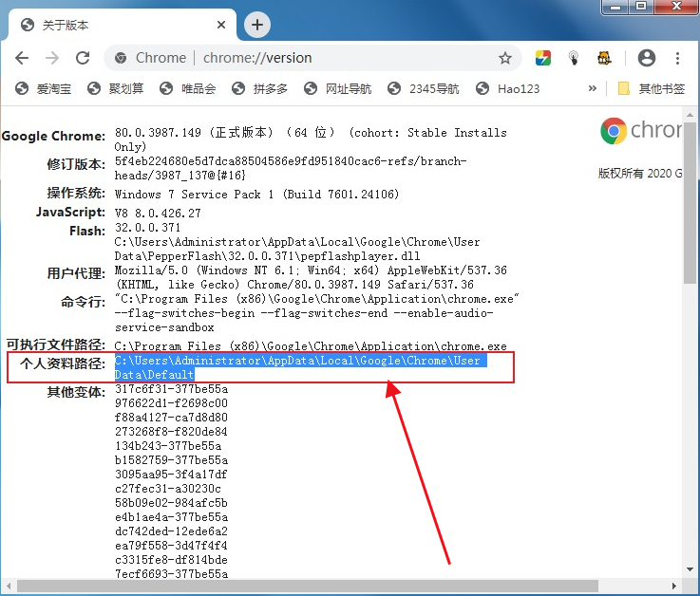Click the 其他变体 label
Screen dimensions: 700x596
tap(76, 392)
